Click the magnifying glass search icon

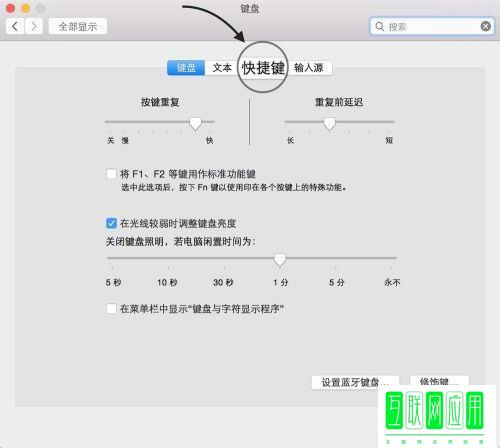pyautogui.click(x=380, y=26)
